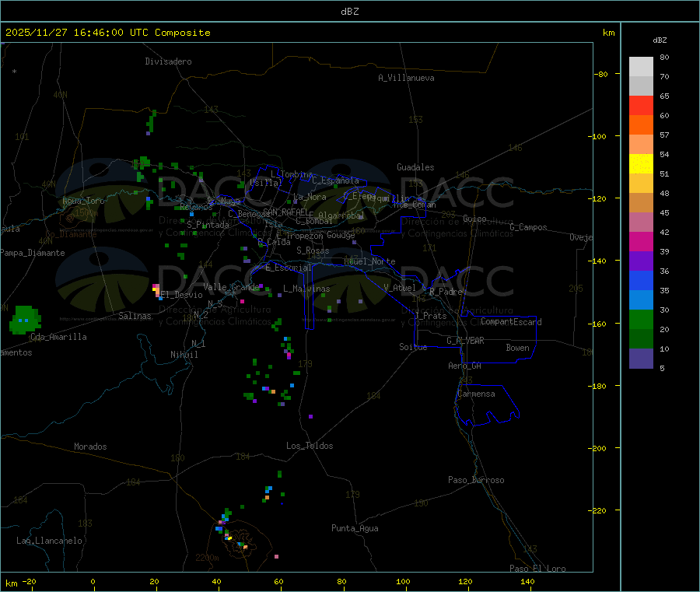Viewport: 700px width, 592px height.
Task: Select the slate 5-10 dBZ bottom swatch
Action: coord(641,359)
